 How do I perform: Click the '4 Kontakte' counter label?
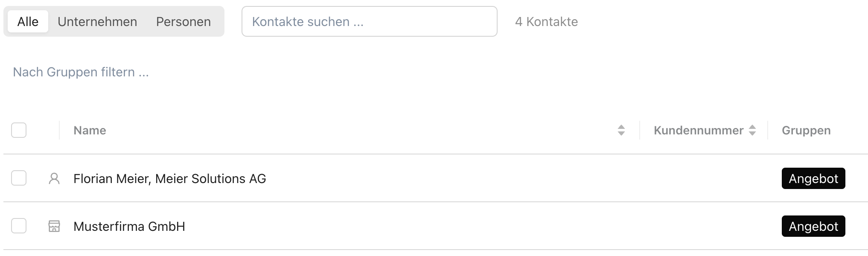pyautogui.click(x=546, y=21)
